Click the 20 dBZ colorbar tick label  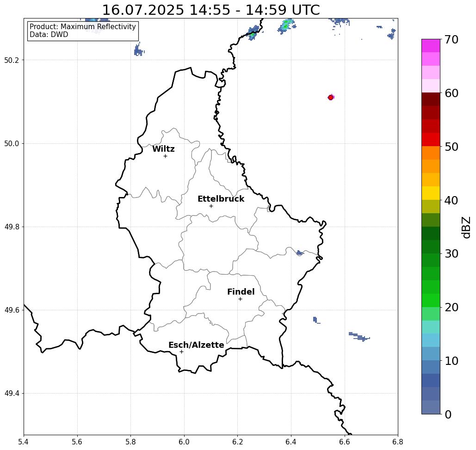(x=451, y=308)
